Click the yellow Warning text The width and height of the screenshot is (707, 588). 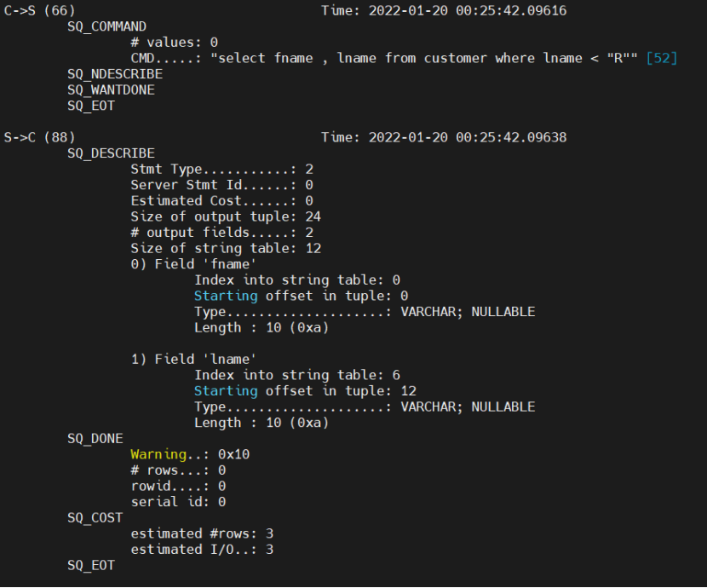(158, 454)
